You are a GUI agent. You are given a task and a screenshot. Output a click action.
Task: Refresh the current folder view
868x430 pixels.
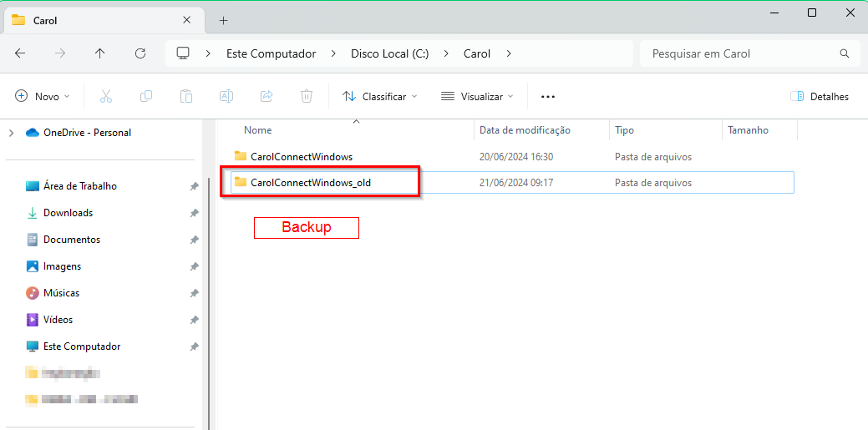(x=140, y=53)
